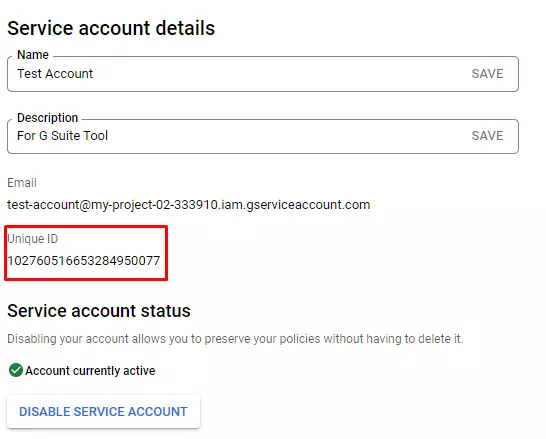Screen dimensions: 546x439
Task: Save the Description field changes
Action: pyautogui.click(x=487, y=135)
